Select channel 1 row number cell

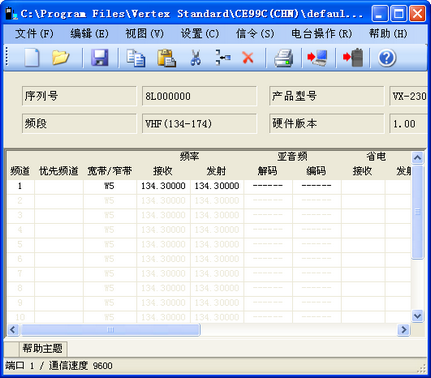[20, 186]
